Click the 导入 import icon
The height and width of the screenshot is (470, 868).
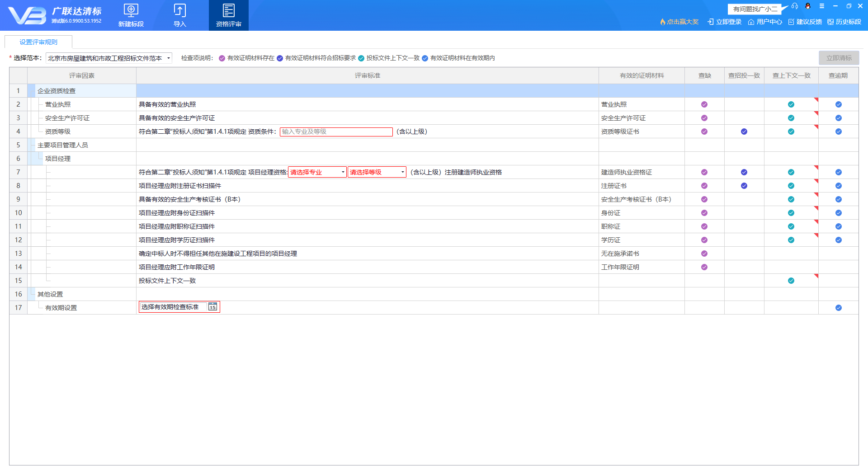tap(180, 15)
